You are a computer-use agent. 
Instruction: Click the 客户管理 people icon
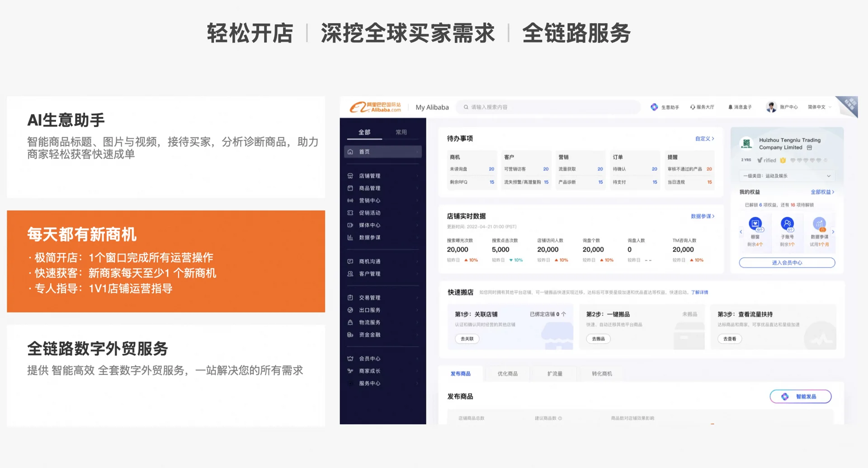(x=350, y=274)
